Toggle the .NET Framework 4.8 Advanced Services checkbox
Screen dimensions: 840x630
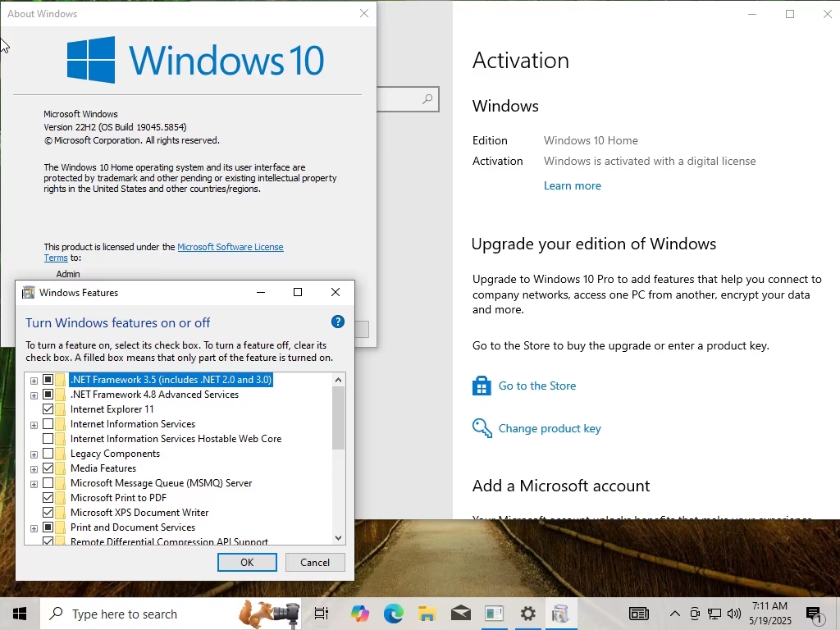[x=48, y=395]
